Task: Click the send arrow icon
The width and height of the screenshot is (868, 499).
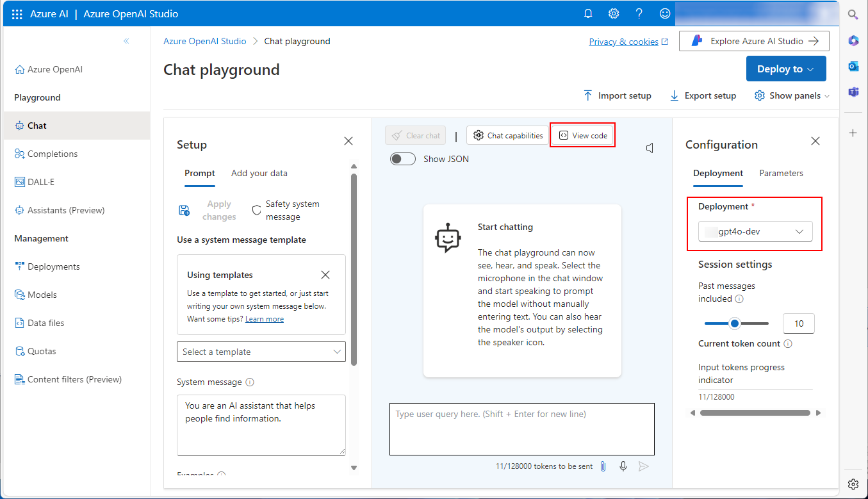Action: coord(644,466)
